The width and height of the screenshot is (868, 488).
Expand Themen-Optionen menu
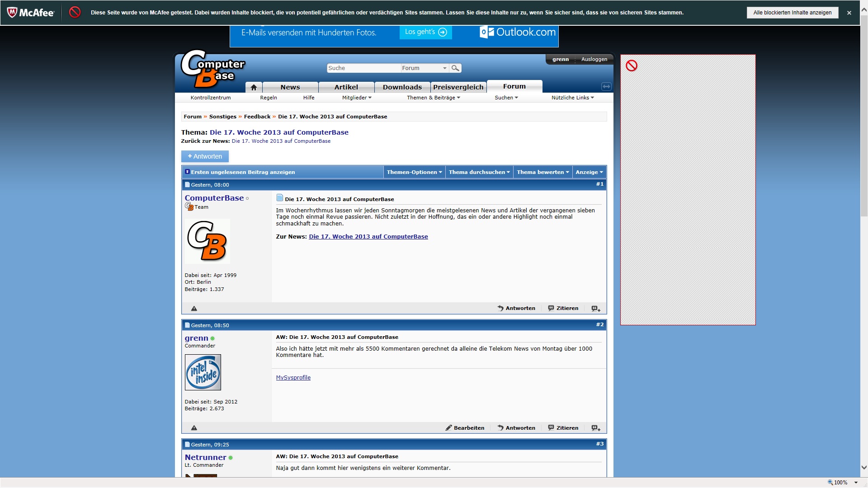(x=414, y=172)
